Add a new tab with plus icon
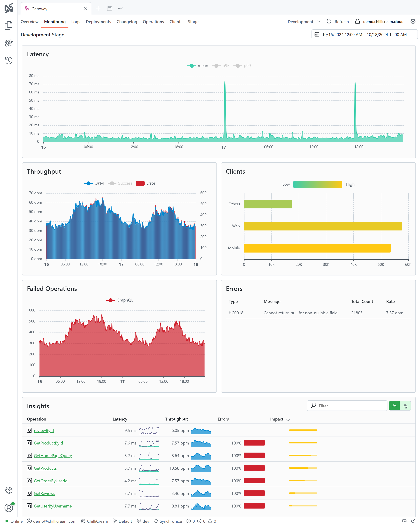 (x=98, y=9)
